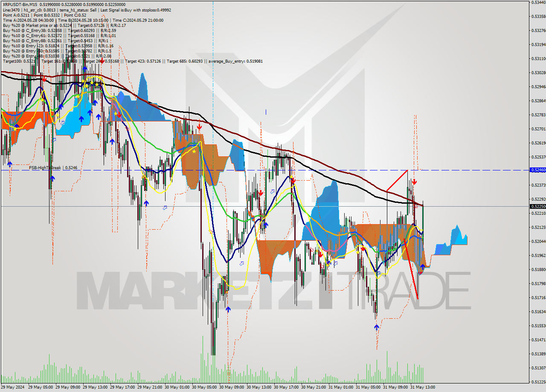Click 'average_Buy_entry: 0.519081' text

(236, 61)
